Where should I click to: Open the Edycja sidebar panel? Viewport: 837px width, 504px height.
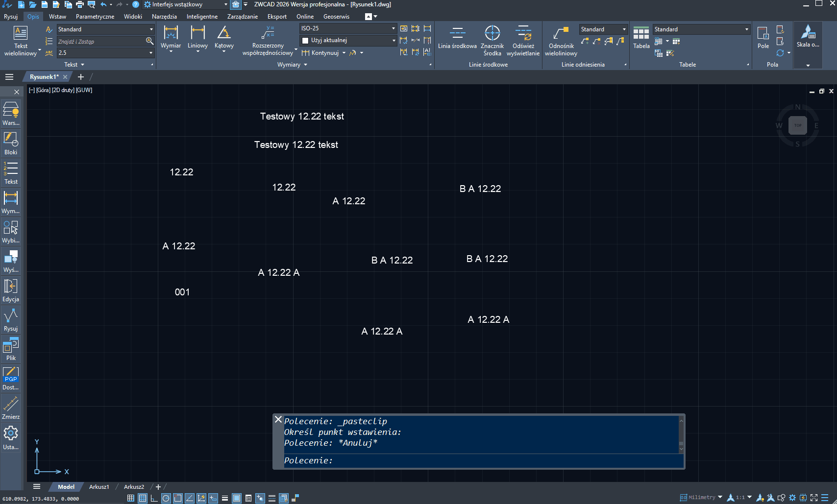point(11,290)
